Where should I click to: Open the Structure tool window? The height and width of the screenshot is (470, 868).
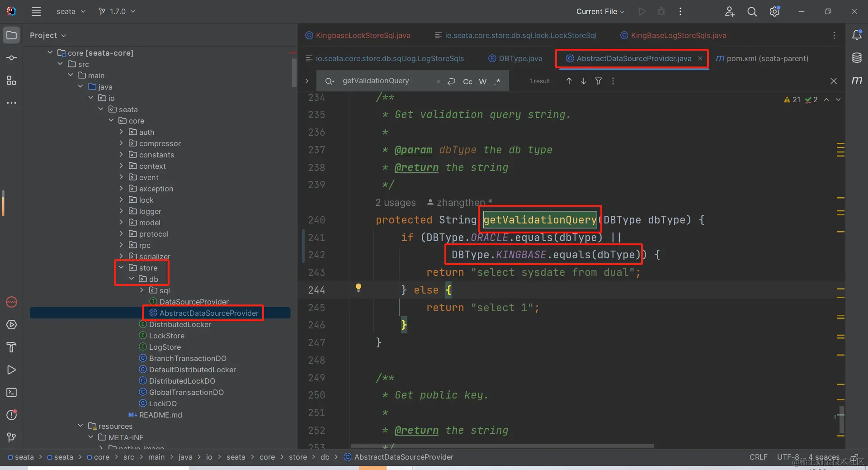pos(12,81)
